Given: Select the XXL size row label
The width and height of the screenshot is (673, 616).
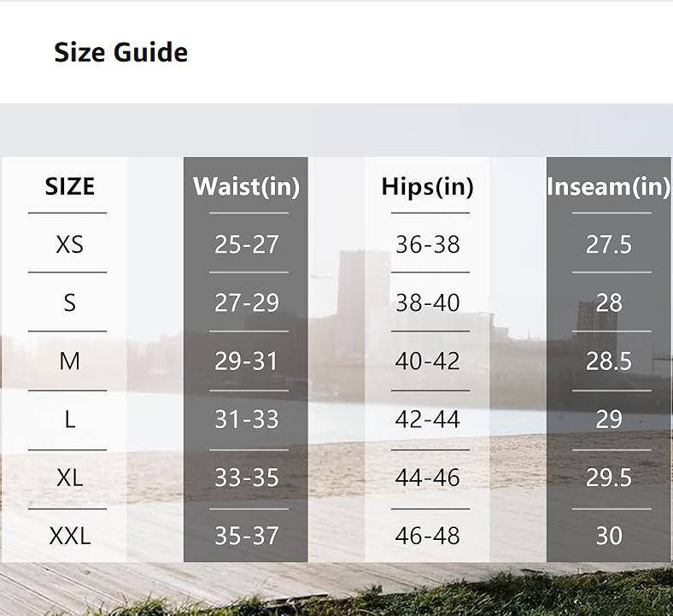Looking at the screenshot, I should [x=69, y=536].
